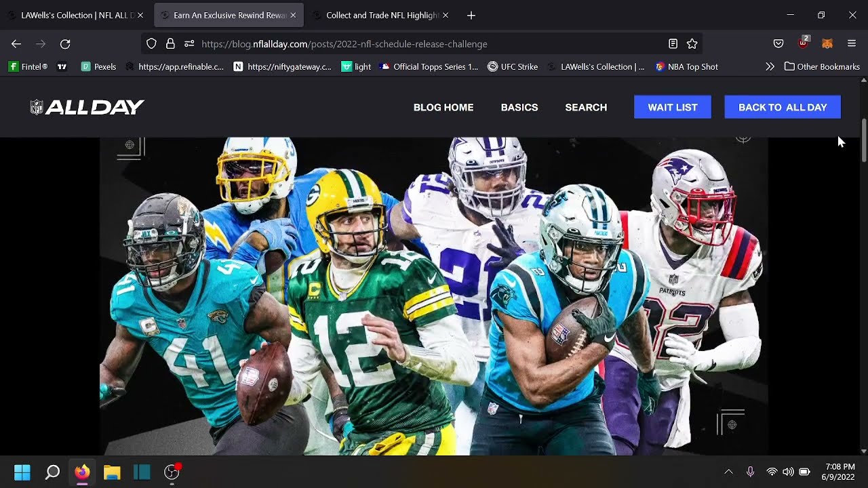Image resolution: width=868 pixels, height=488 pixels.
Task: Open Wi-Fi network tray icon
Action: [772, 472]
